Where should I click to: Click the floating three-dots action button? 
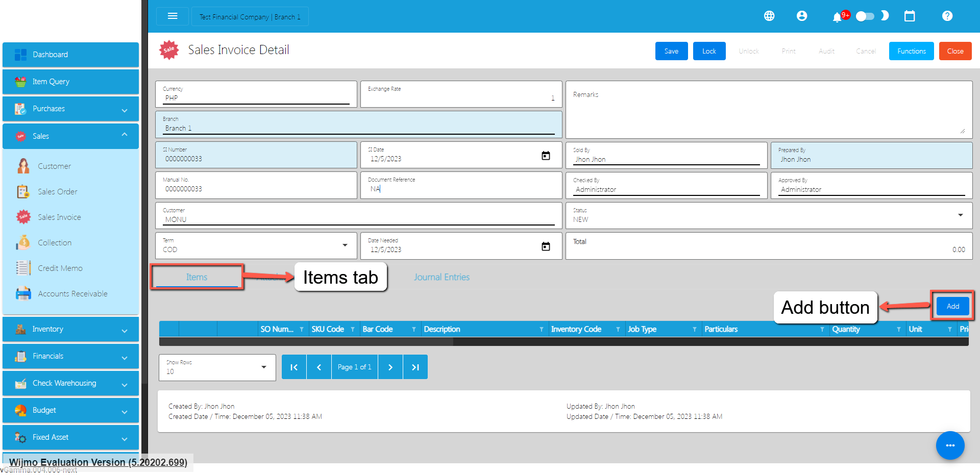pos(950,445)
